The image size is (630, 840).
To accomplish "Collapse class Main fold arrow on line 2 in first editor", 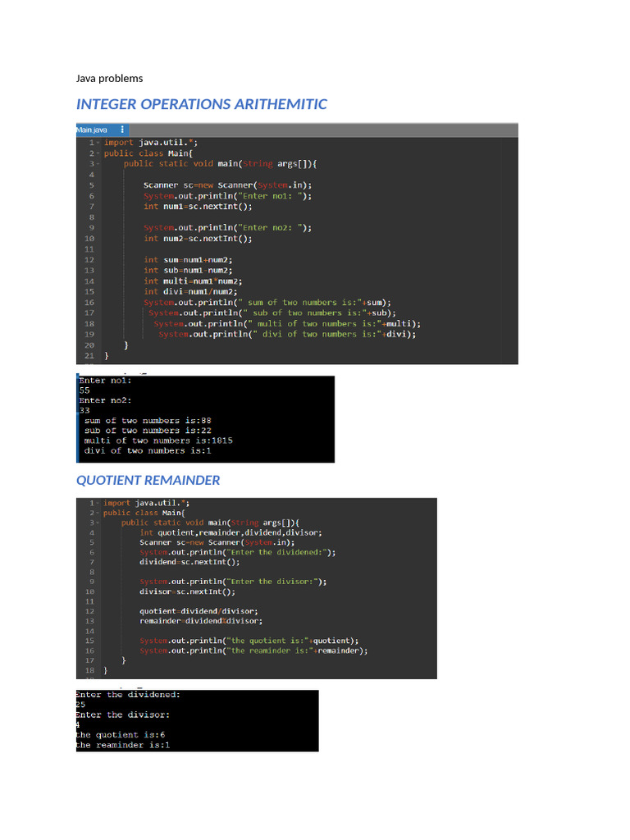I will click(x=98, y=153).
